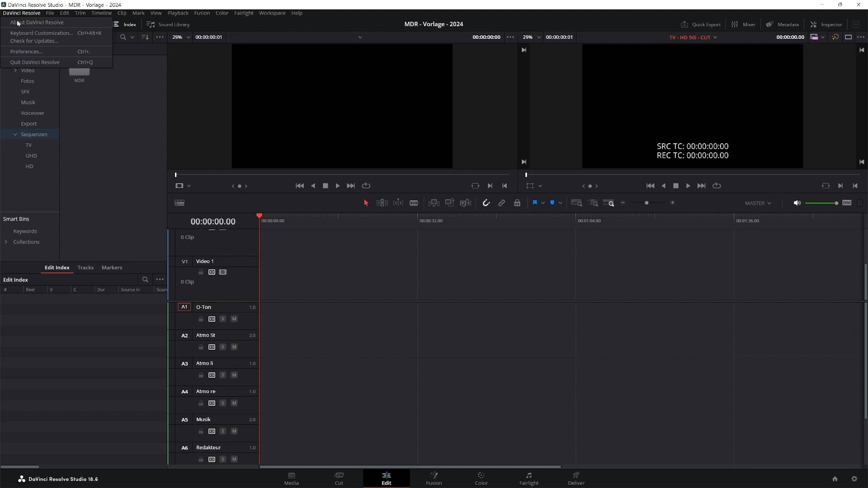Enable the snapping magnet tool
This screenshot has width=868, height=488.
[486, 203]
